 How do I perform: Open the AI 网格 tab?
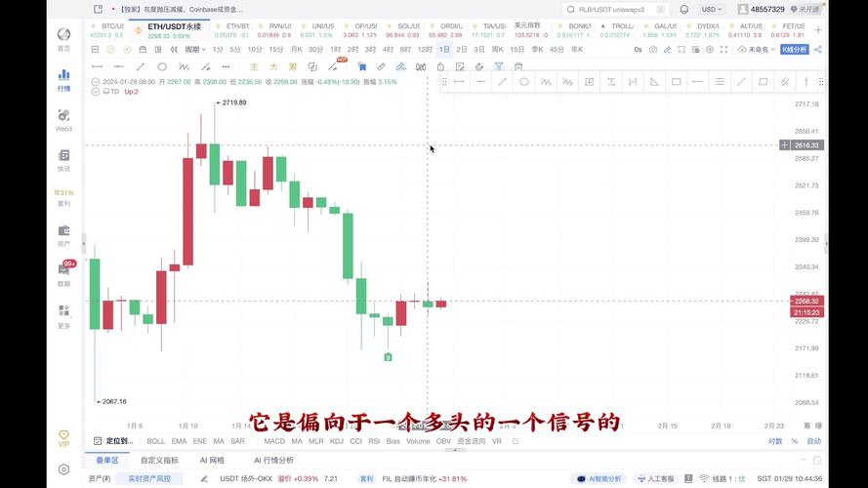(212, 460)
